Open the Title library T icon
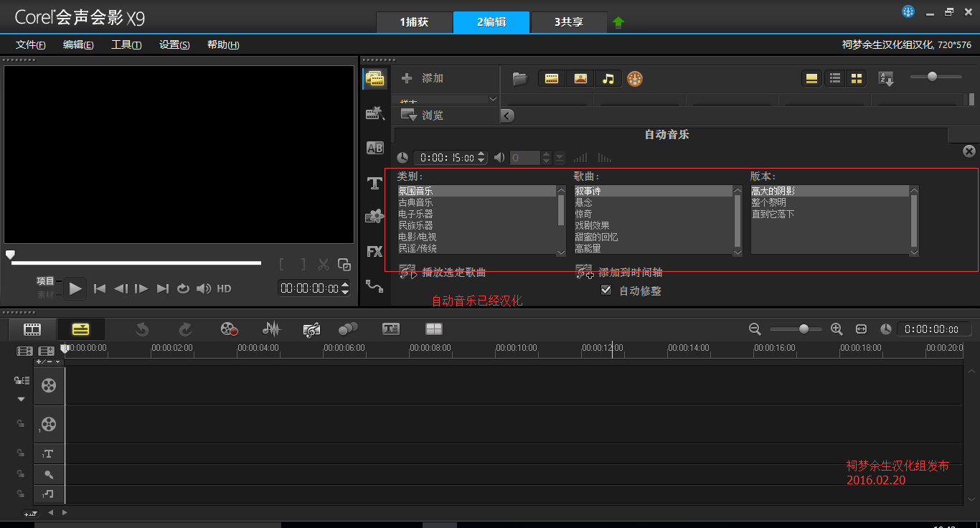Viewport: 980px width, 528px height. (x=374, y=183)
